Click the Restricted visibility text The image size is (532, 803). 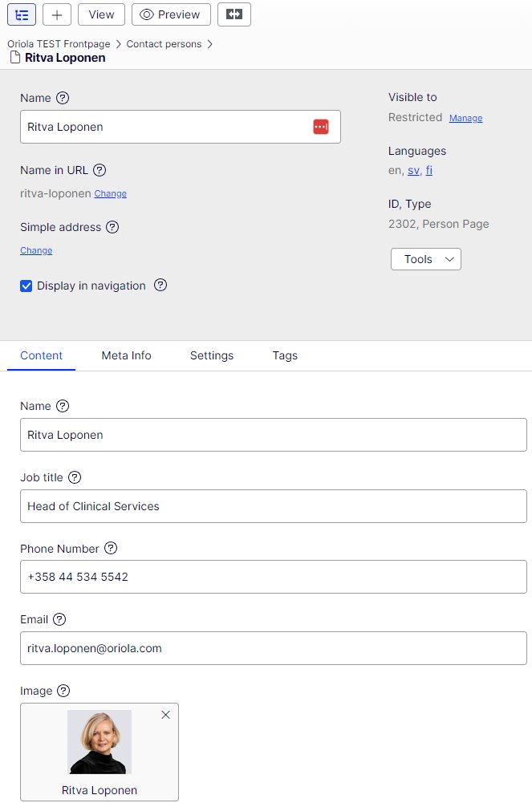tap(416, 117)
